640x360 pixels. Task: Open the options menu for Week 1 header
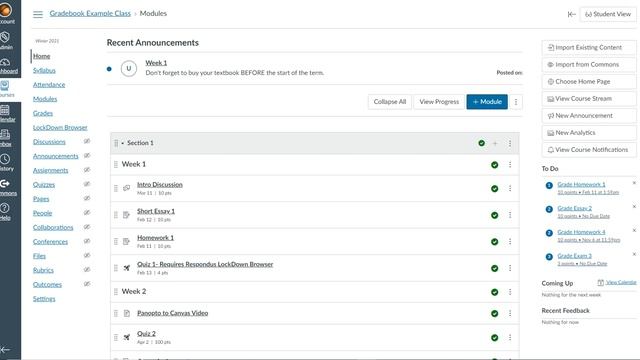tap(510, 164)
